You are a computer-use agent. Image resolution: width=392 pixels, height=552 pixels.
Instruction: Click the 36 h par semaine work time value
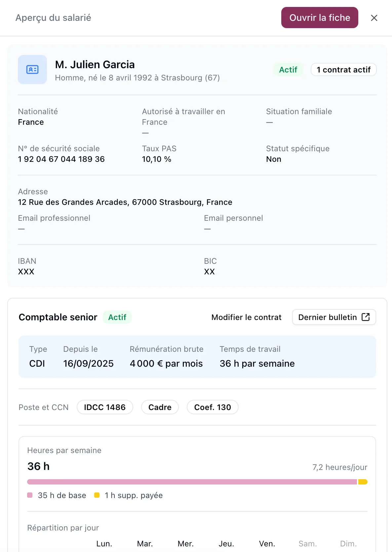tap(257, 363)
